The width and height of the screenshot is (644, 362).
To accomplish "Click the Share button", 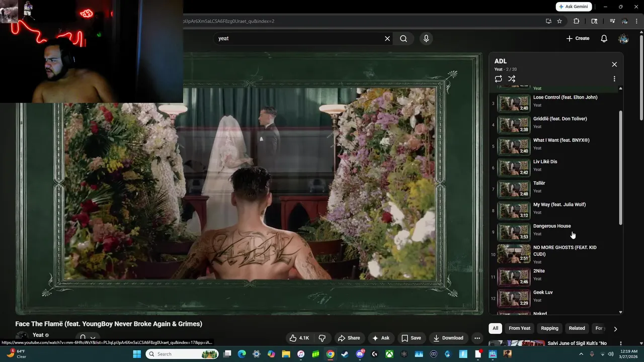I will point(349,338).
